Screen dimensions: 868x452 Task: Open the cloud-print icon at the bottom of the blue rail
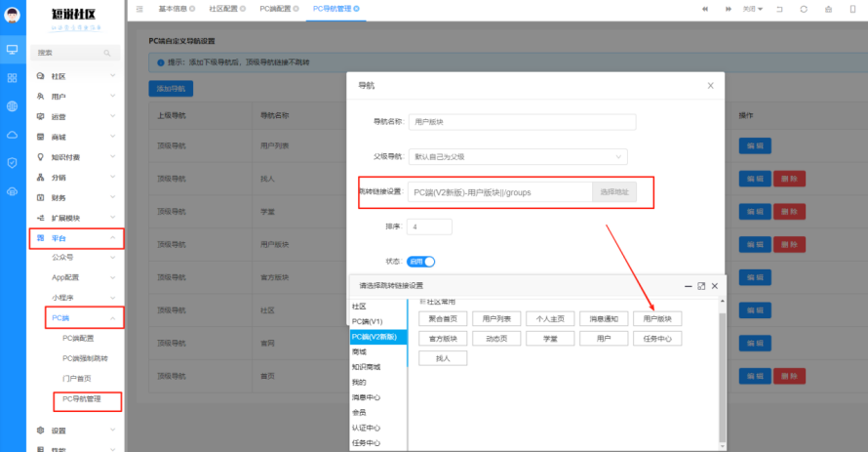click(x=12, y=191)
